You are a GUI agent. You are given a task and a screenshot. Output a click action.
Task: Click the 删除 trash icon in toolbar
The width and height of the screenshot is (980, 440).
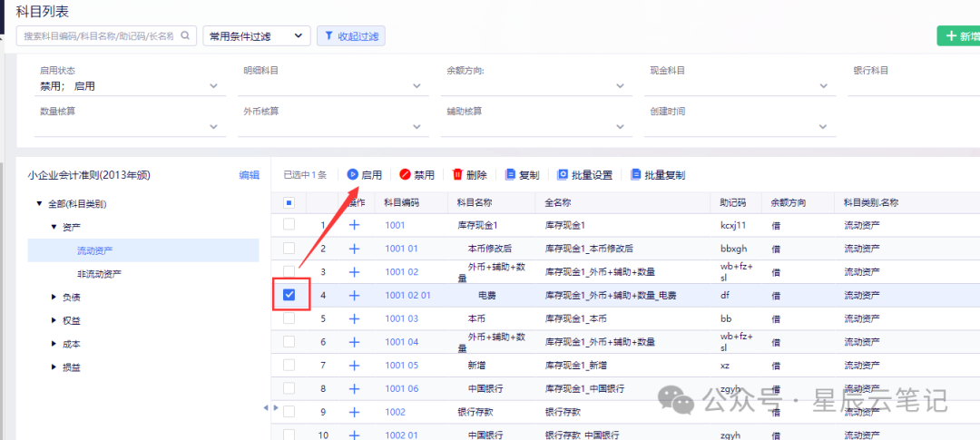coord(457,175)
